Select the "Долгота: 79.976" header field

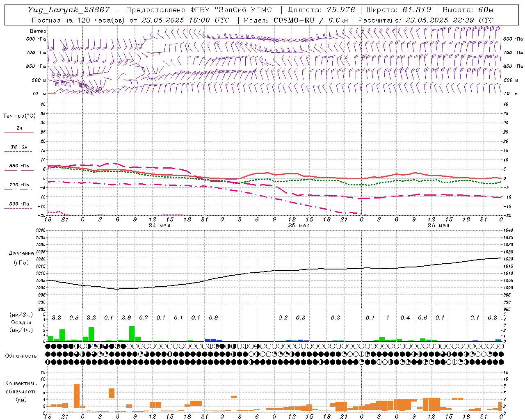click(x=321, y=10)
